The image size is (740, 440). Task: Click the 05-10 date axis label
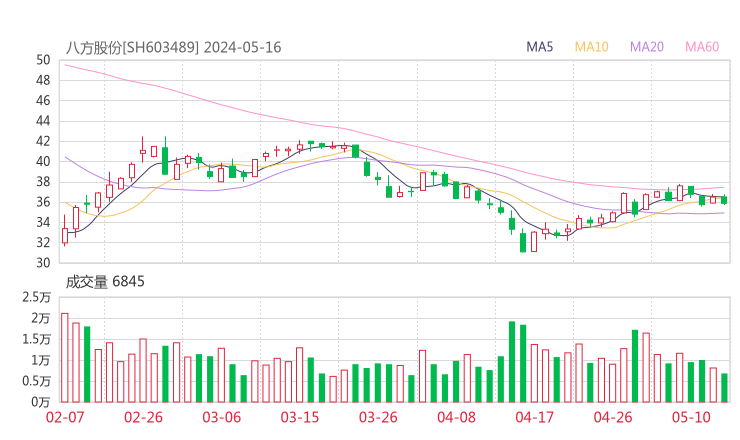691,417
